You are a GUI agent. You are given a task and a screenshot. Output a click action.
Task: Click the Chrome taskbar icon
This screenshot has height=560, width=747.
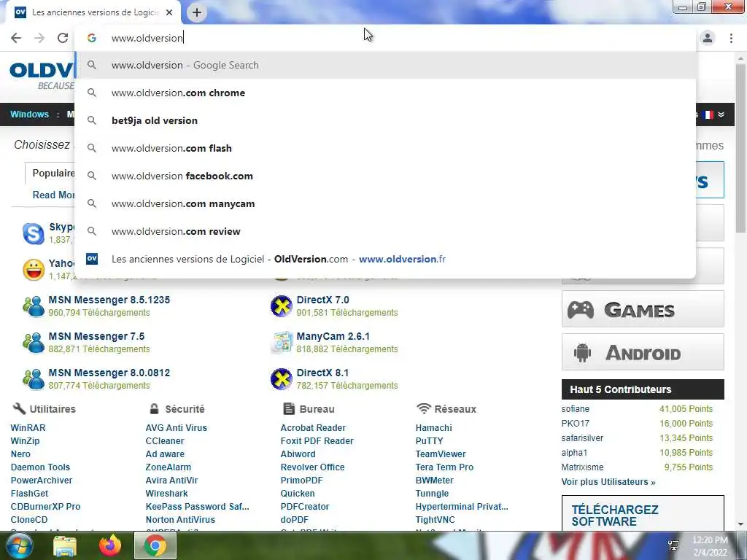155,545
